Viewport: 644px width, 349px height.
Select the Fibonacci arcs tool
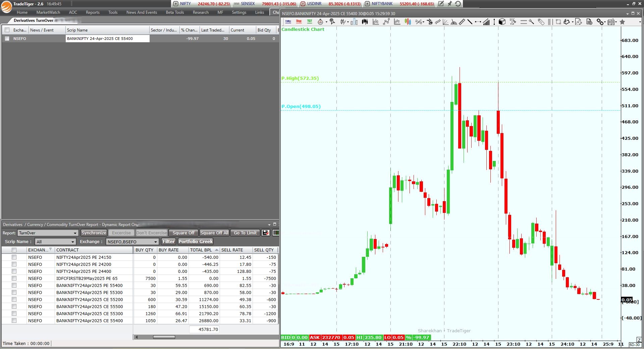click(454, 22)
